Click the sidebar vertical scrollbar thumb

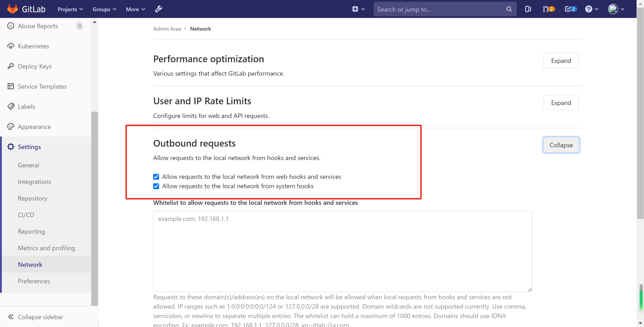94,208
